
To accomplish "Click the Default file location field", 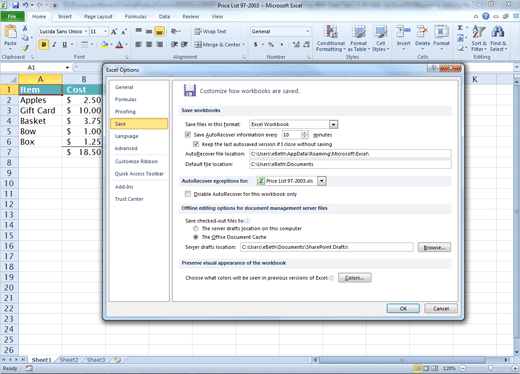I will 350,164.
